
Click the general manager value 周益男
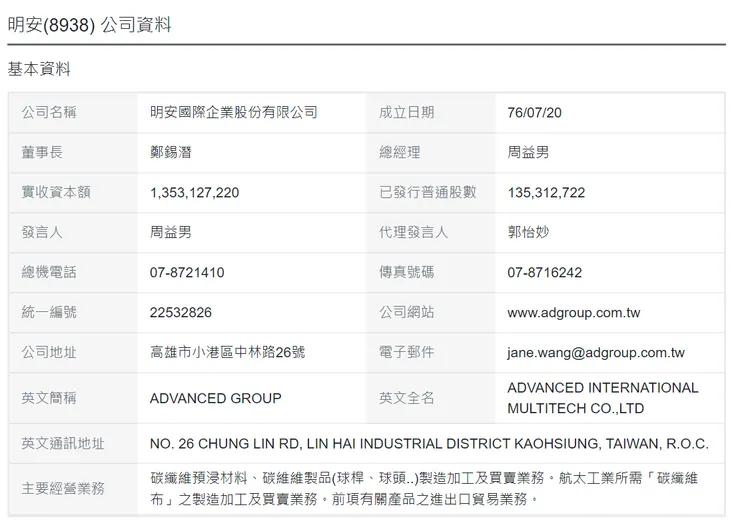(528, 152)
